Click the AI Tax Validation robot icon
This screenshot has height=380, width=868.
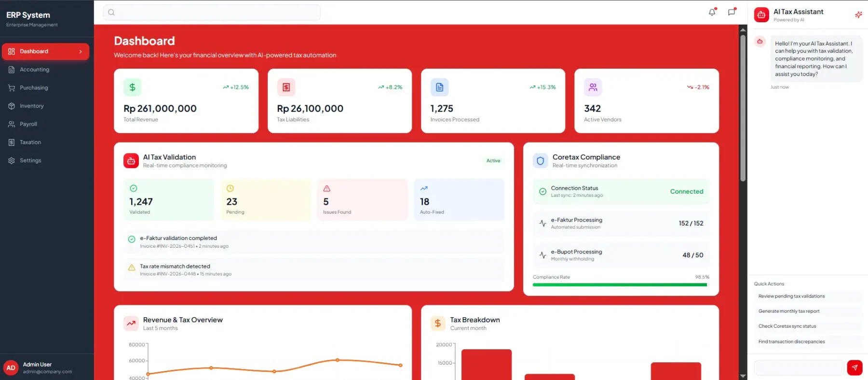(x=131, y=161)
